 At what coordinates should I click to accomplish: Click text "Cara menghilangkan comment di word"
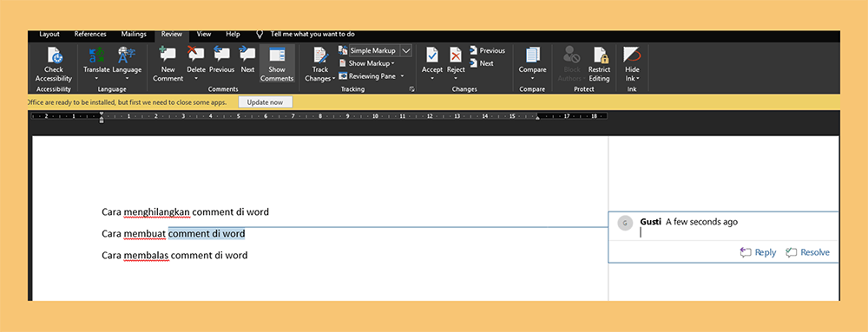click(186, 212)
